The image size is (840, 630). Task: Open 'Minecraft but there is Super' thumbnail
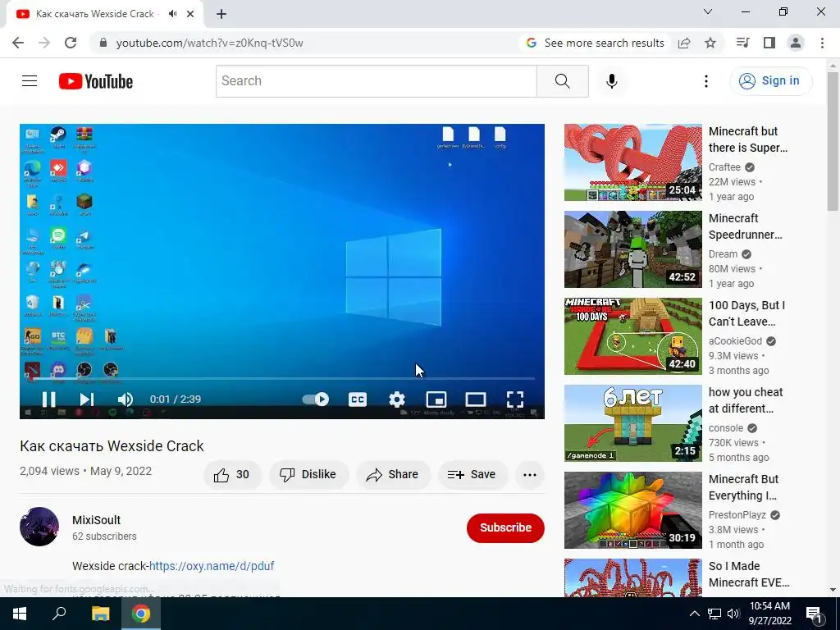click(632, 162)
